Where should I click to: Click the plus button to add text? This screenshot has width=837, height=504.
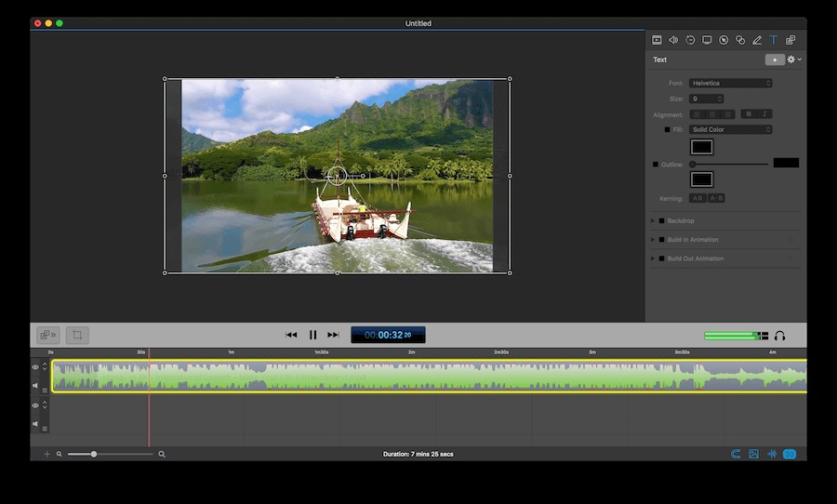(774, 60)
